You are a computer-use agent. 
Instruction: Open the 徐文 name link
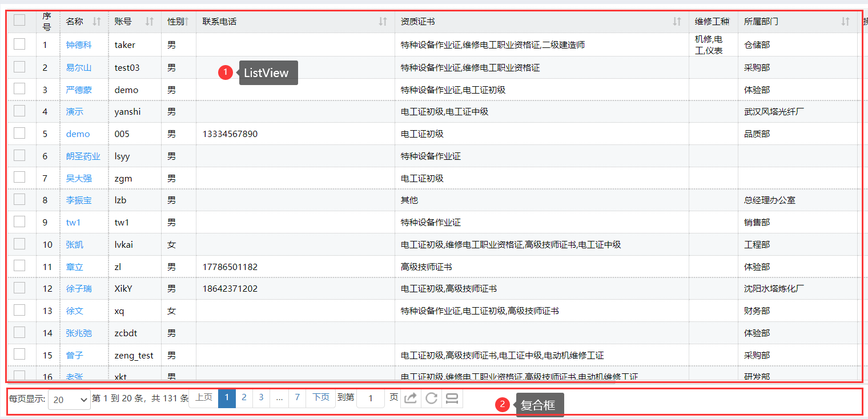75,311
